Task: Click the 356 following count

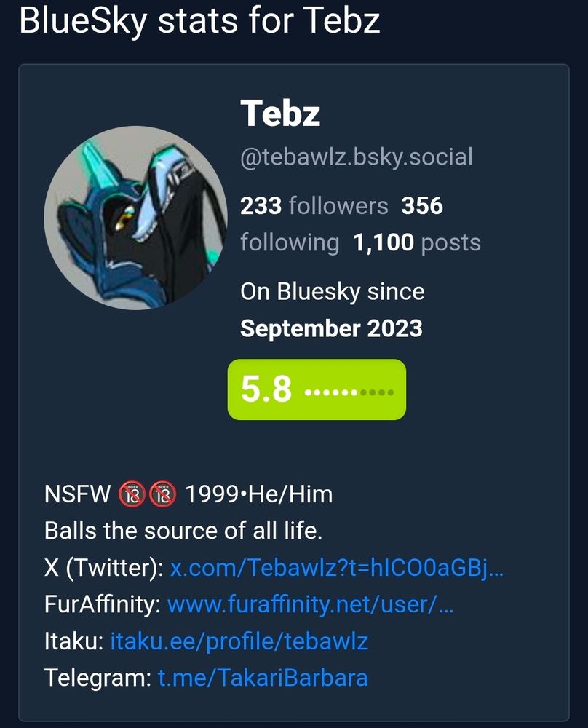Action: pyautogui.click(x=341, y=223)
